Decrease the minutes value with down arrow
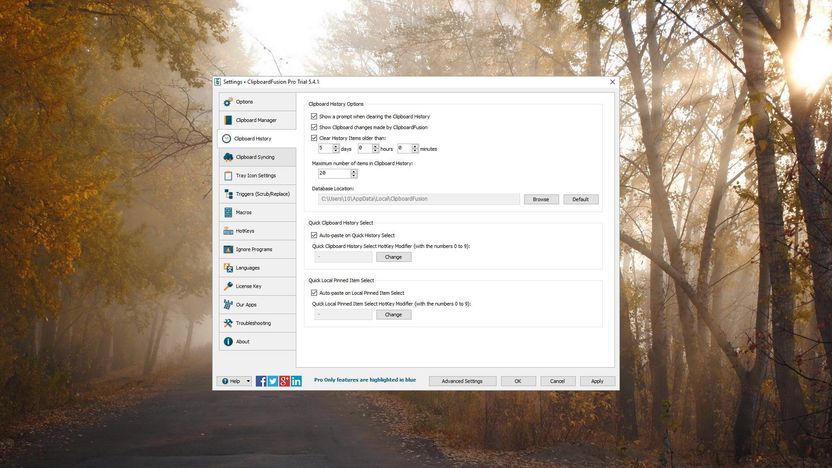Screen dimensions: 832x468 [415, 151]
